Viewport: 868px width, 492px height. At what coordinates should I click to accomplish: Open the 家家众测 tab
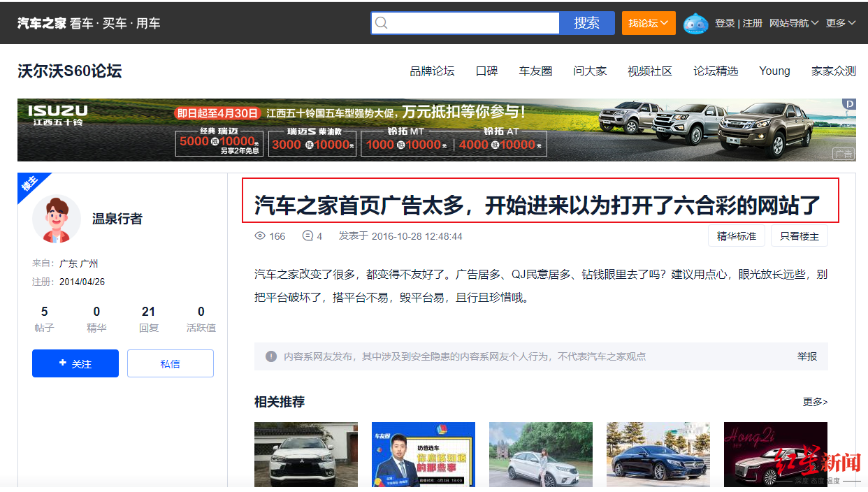click(x=833, y=71)
